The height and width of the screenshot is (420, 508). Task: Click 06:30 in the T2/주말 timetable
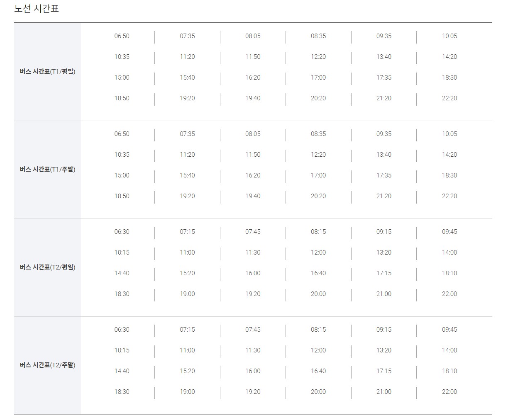pyautogui.click(x=122, y=330)
